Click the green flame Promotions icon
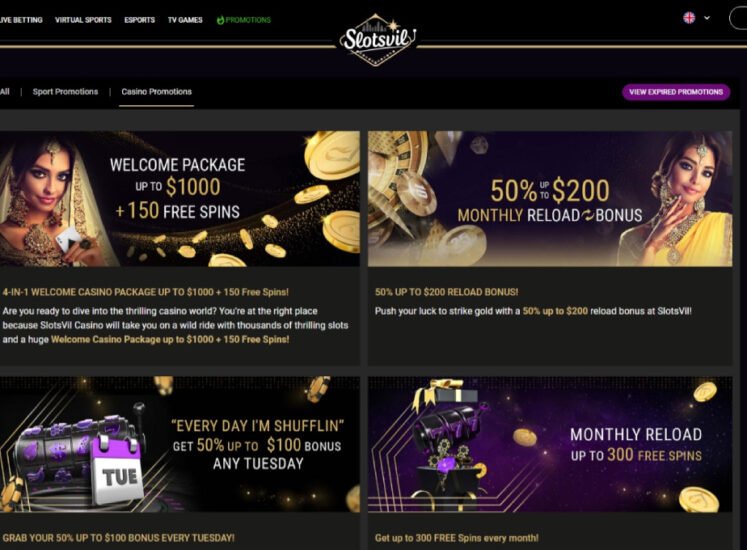This screenshot has height=550, width=747. coord(220,20)
